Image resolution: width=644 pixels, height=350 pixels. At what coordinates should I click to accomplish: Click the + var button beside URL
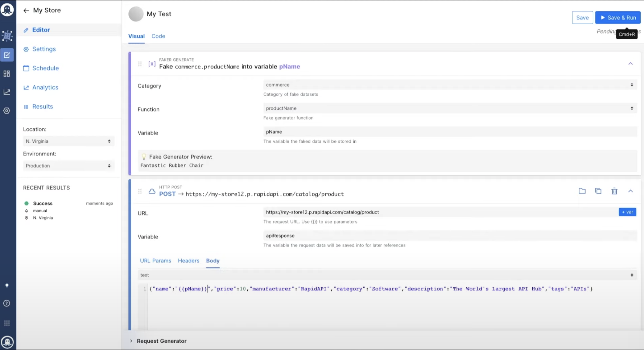pos(627,212)
